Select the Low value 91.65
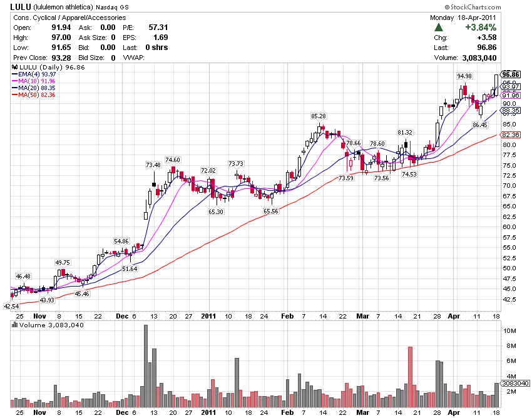Screen dimensions: 532x418 pos(61,48)
